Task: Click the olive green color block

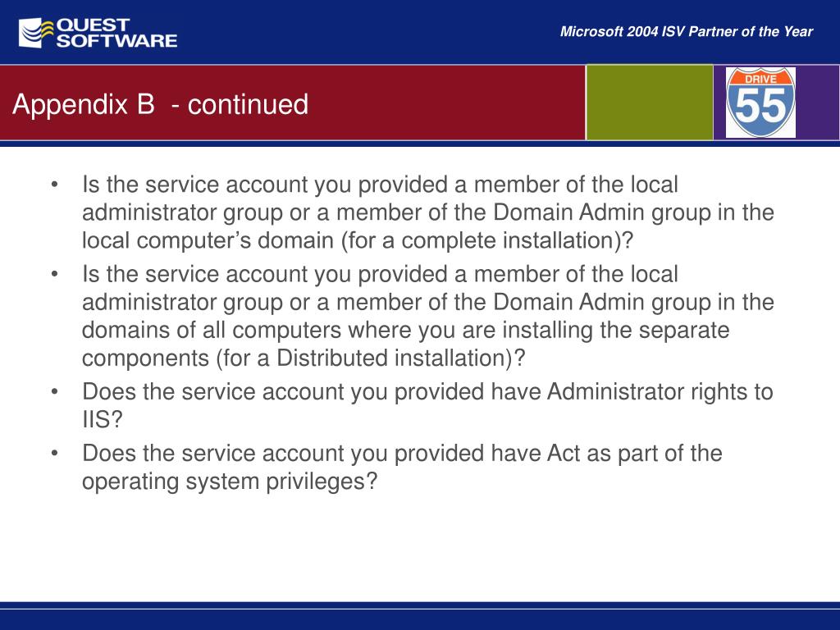Action: (x=650, y=103)
